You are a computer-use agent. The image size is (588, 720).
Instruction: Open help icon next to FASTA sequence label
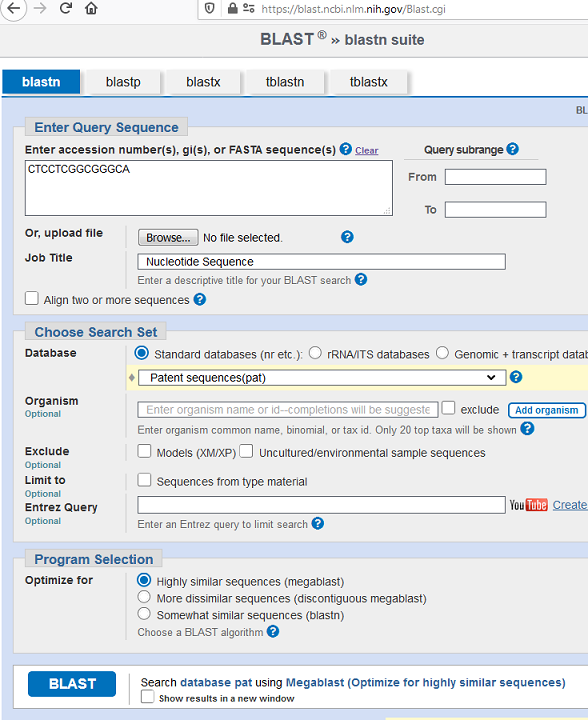point(346,149)
